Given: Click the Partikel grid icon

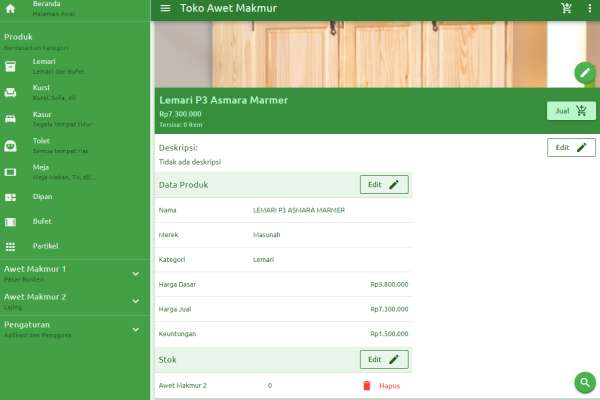Looking at the screenshot, I should pyautogui.click(x=10, y=246).
